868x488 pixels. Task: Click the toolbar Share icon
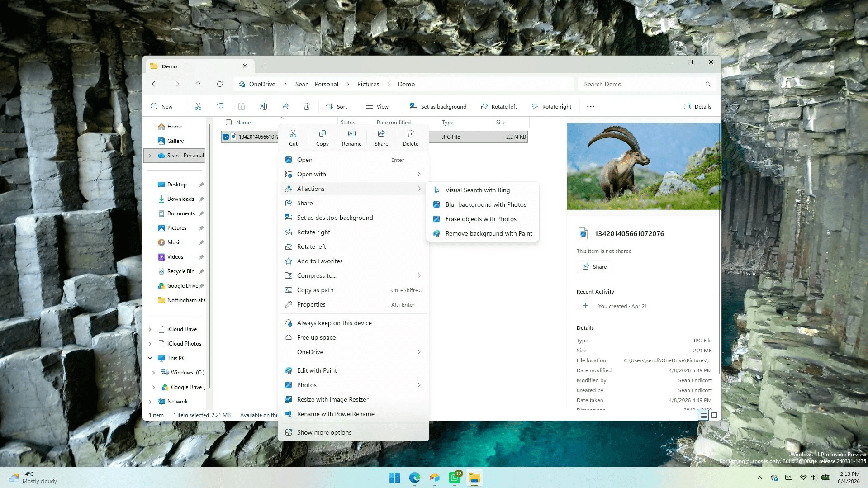285,106
